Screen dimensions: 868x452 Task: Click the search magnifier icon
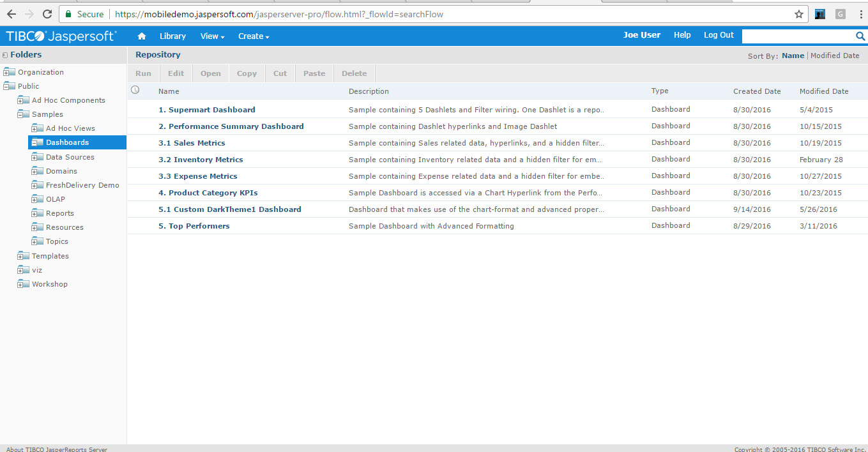[x=860, y=36]
